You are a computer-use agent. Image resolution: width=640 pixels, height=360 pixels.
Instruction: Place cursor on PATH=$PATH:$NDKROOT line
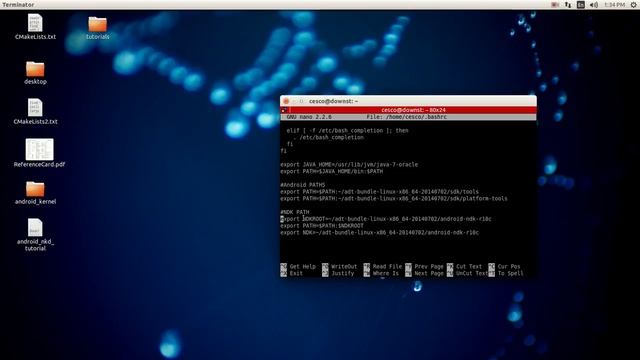click(x=322, y=226)
